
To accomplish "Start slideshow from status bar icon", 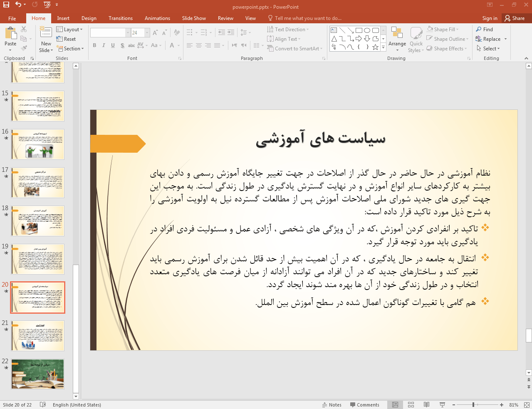I will point(442,405).
